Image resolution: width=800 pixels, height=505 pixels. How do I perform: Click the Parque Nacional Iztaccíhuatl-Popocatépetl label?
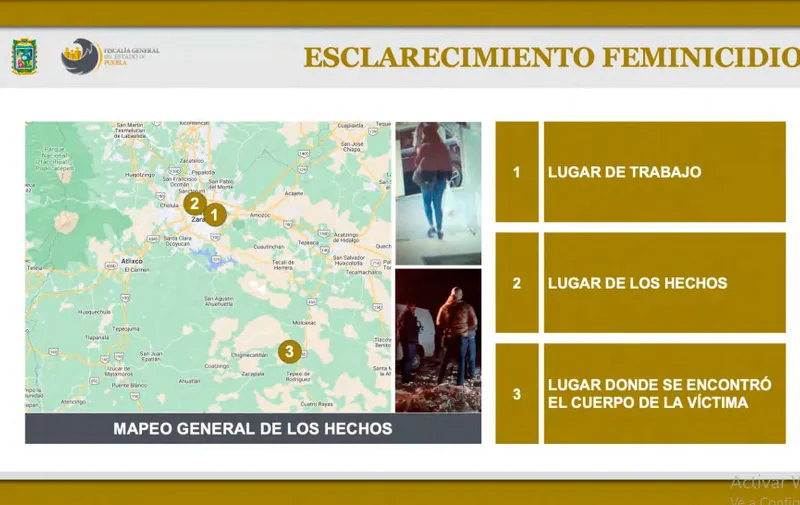coord(55,158)
